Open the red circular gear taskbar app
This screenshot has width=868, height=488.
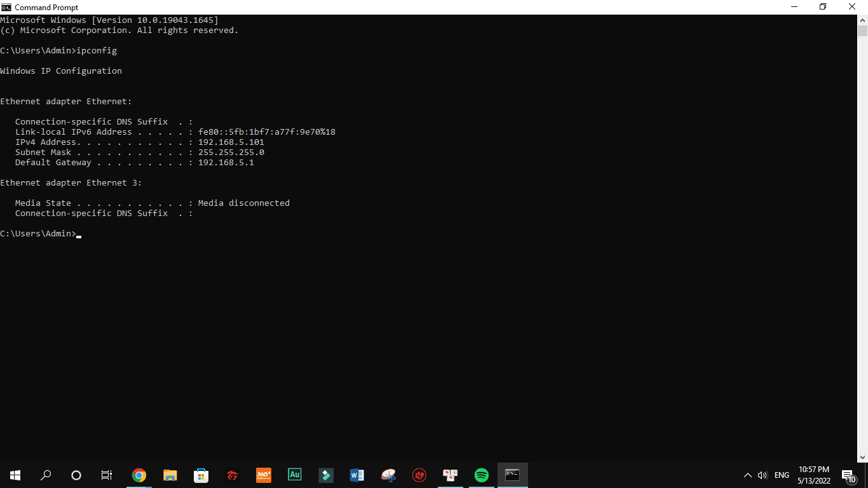click(419, 475)
